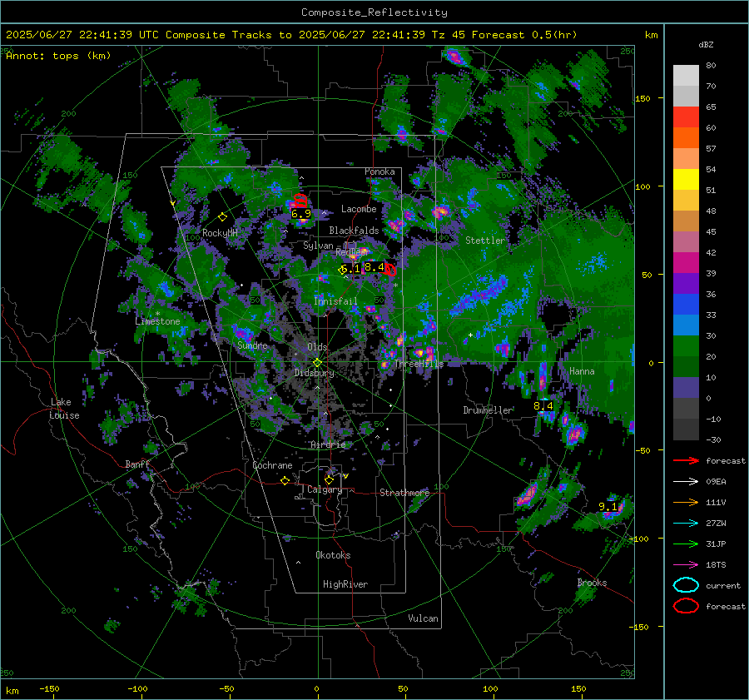Click the white 09EA arrow legend entry
This screenshot has width=749, height=700.
click(x=686, y=481)
